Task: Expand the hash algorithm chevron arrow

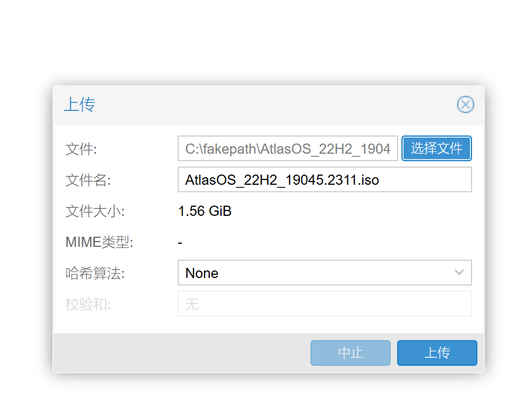Action: pos(459,273)
